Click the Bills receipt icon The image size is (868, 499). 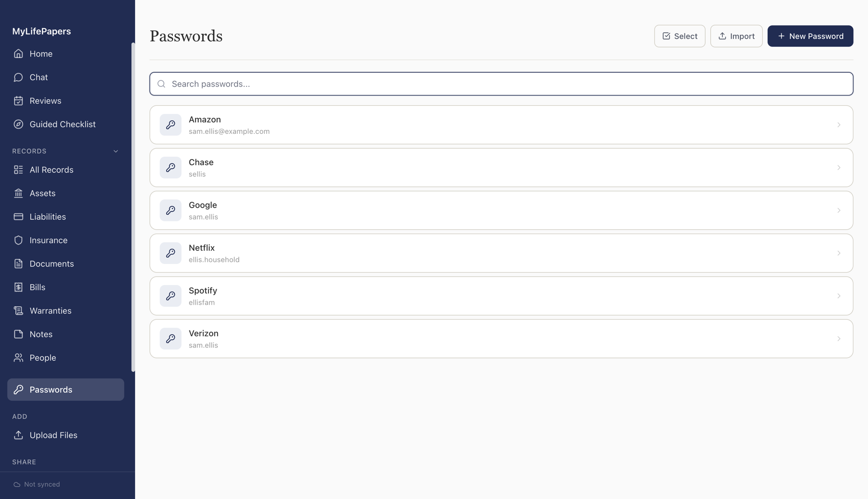coord(18,287)
